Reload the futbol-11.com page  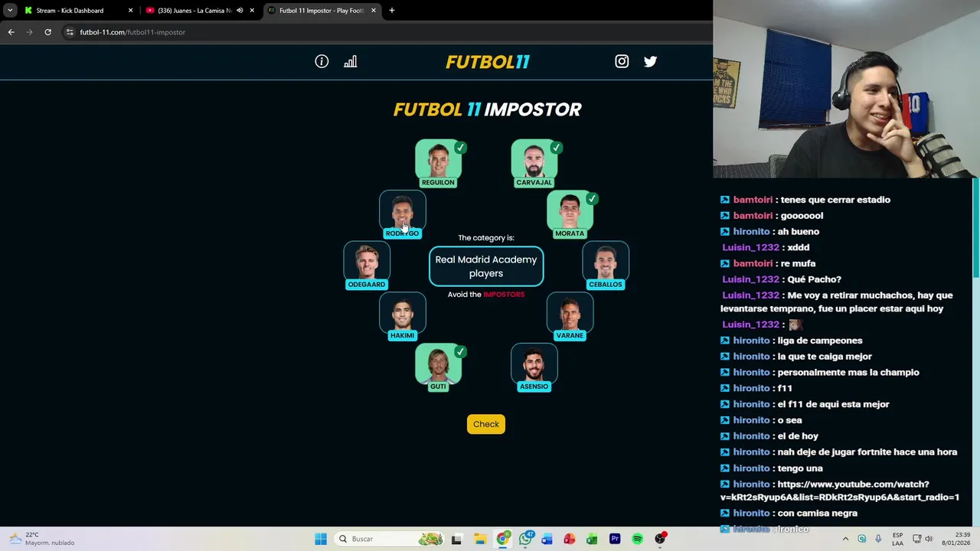coord(47,32)
